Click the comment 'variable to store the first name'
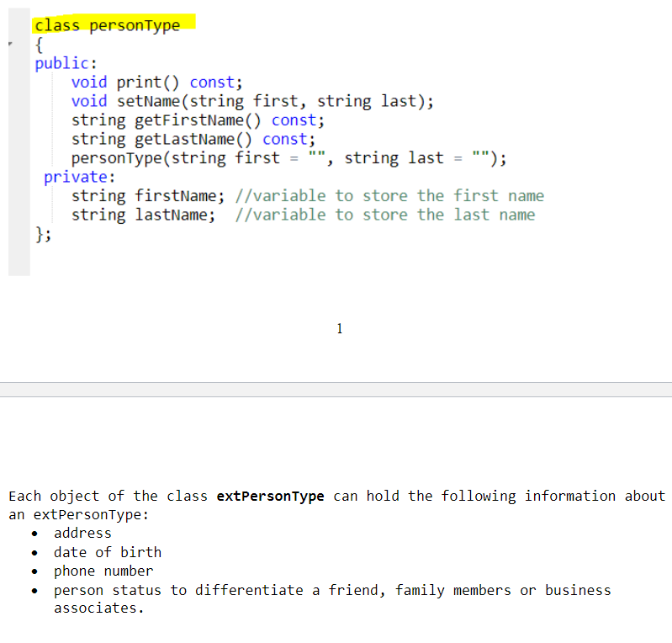The image size is (672, 643). point(389,196)
